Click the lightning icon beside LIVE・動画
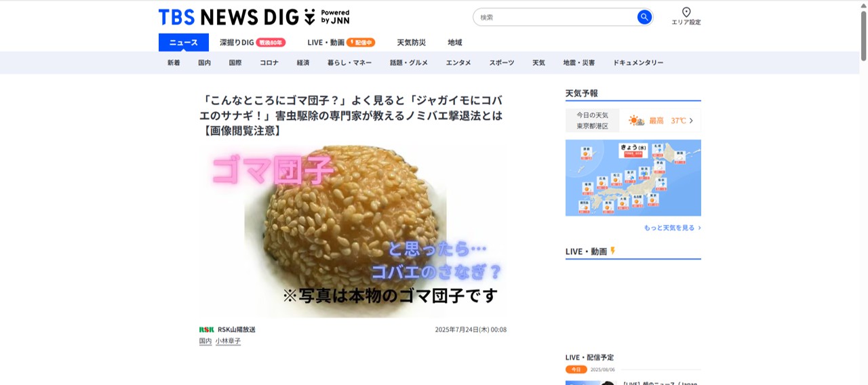The image size is (868, 385). (x=613, y=251)
